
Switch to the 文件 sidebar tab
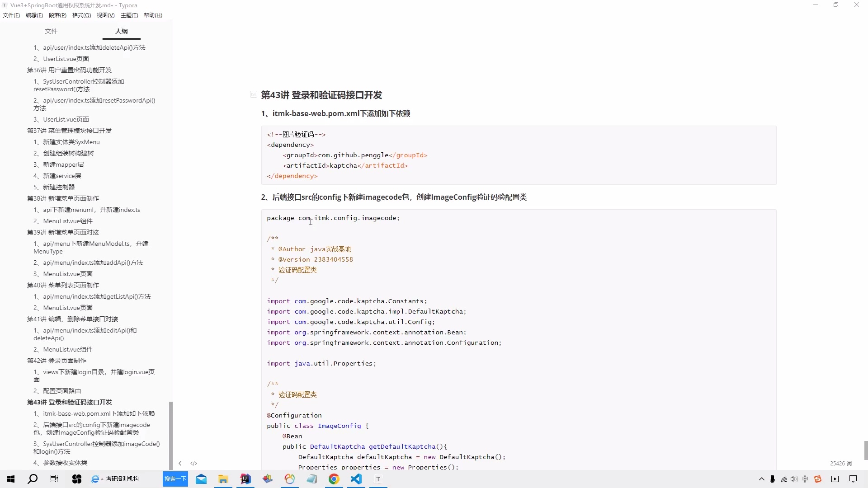(x=51, y=31)
